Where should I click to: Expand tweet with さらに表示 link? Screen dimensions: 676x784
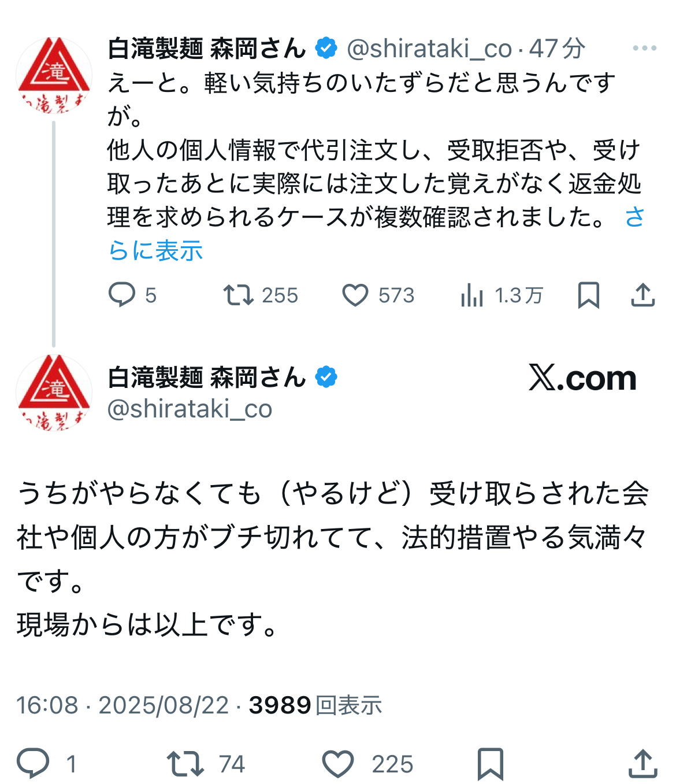156,251
